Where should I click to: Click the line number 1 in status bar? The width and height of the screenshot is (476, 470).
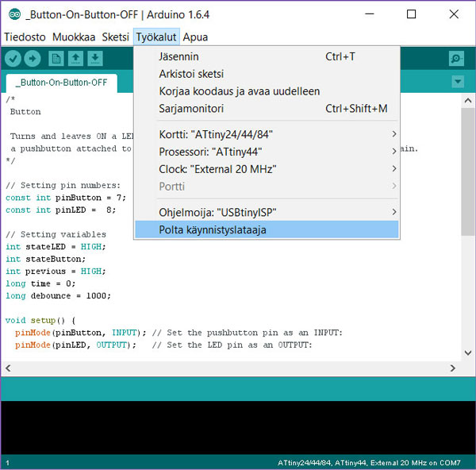coord(7,463)
